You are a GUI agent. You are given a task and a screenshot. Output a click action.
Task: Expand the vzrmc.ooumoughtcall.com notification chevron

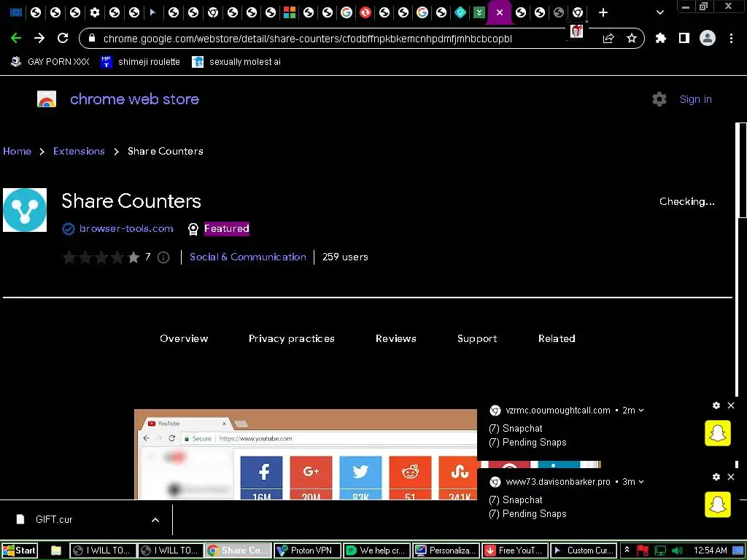(641, 411)
